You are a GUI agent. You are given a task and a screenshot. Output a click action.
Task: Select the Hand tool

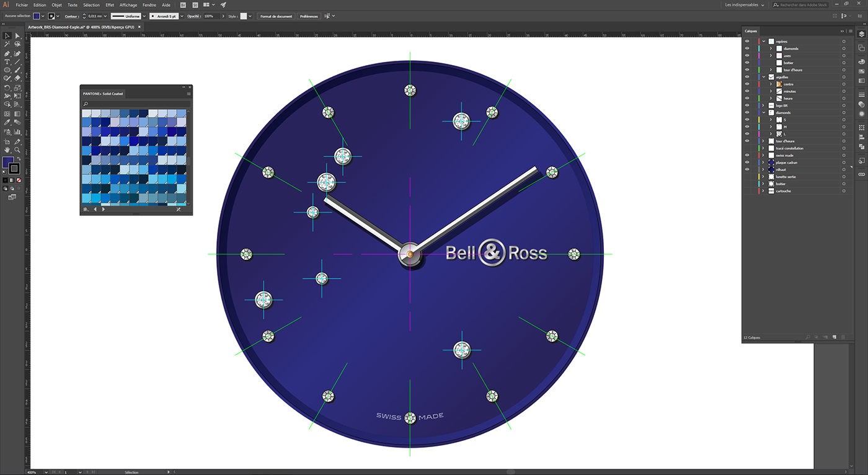click(7, 148)
